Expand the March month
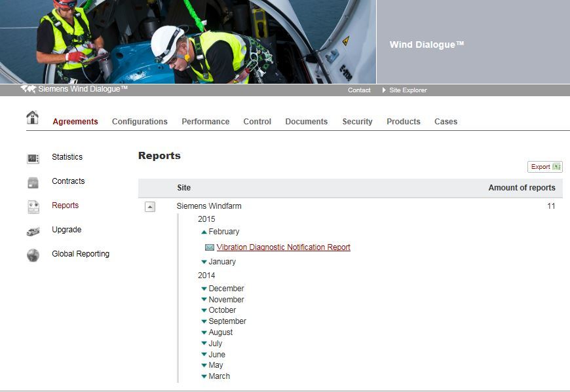This screenshot has height=392, width=570. [204, 376]
